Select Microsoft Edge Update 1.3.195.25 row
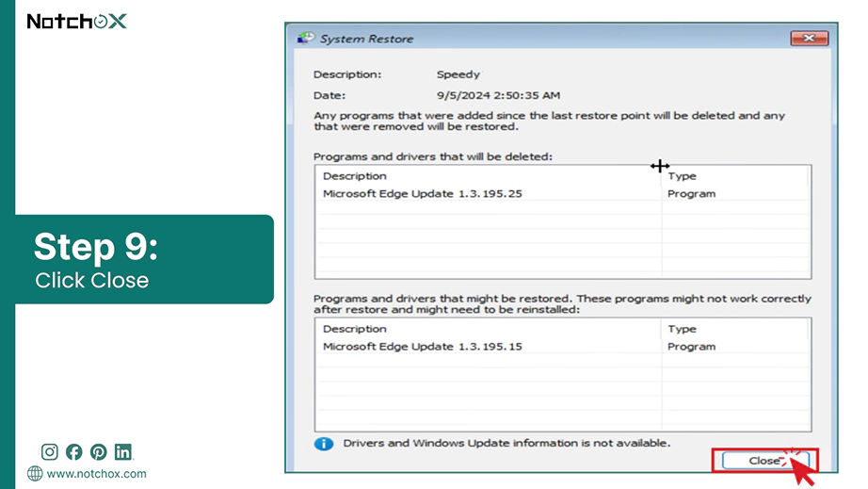 (563, 194)
